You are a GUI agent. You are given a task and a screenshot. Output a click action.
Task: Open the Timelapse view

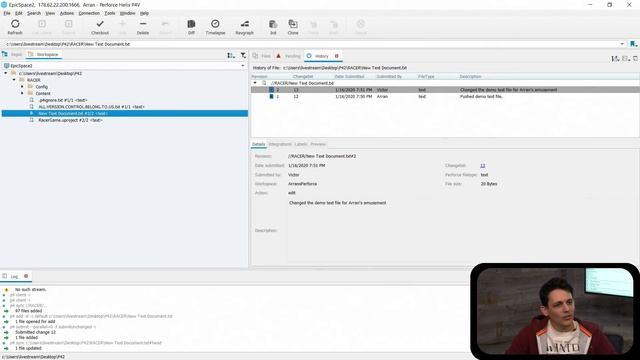[215, 27]
